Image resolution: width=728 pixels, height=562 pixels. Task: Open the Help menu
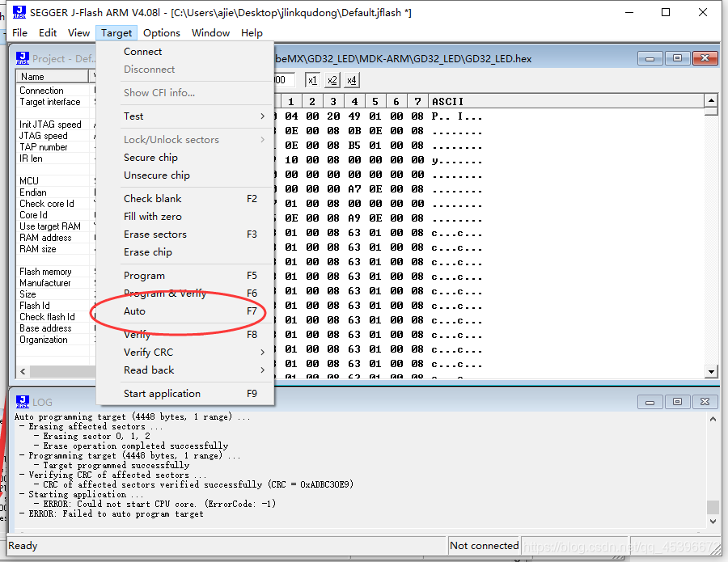pos(252,33)
